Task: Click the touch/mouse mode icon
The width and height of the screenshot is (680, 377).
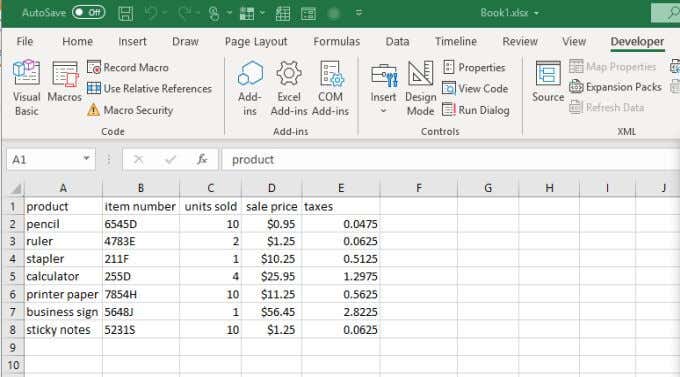Action: 214,13
